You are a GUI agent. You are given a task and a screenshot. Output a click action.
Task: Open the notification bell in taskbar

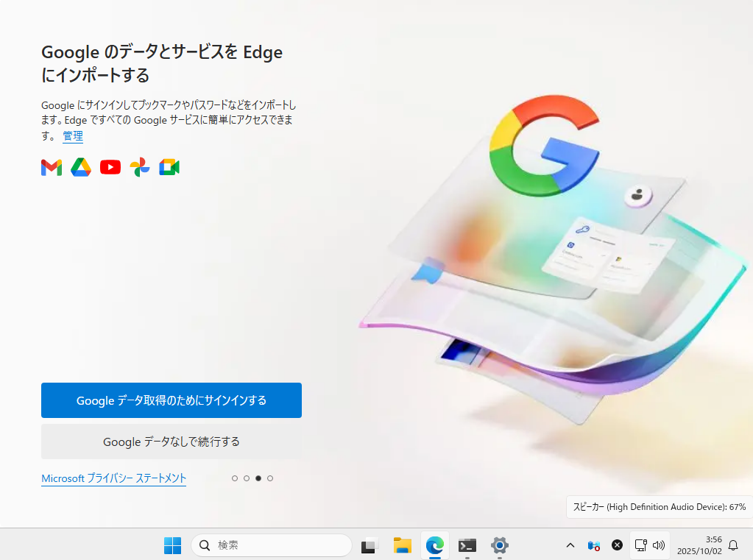click(x=733, y=545)
